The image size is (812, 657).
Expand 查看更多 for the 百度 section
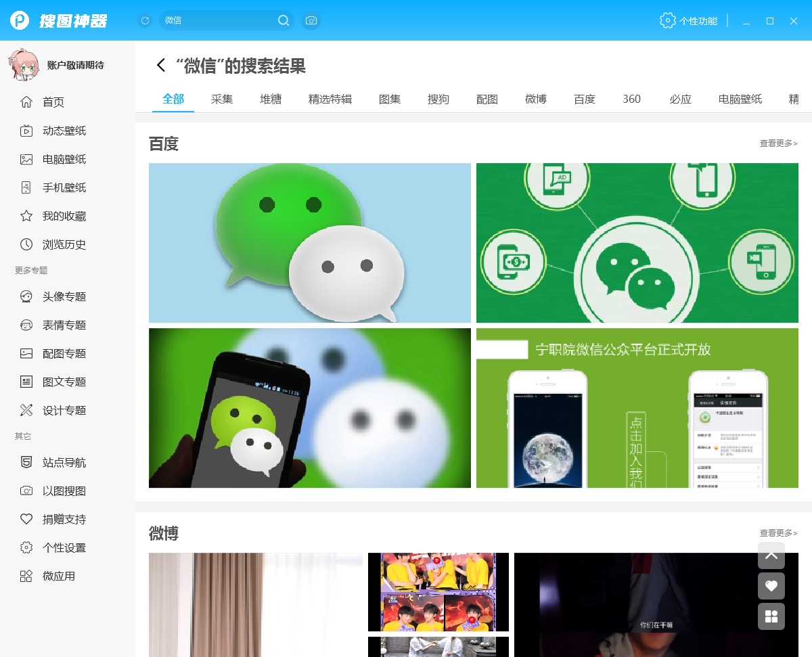pos(778,143)
